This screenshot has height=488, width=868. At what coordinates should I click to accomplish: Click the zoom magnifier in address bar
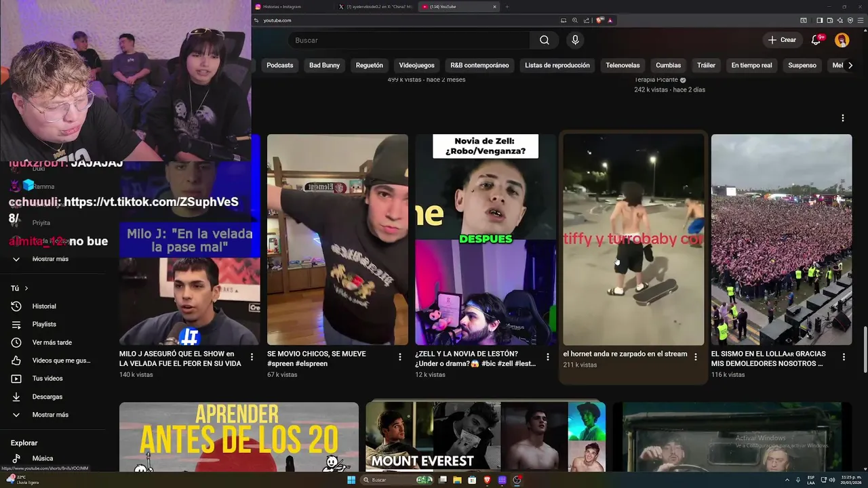tap(575, 20)
